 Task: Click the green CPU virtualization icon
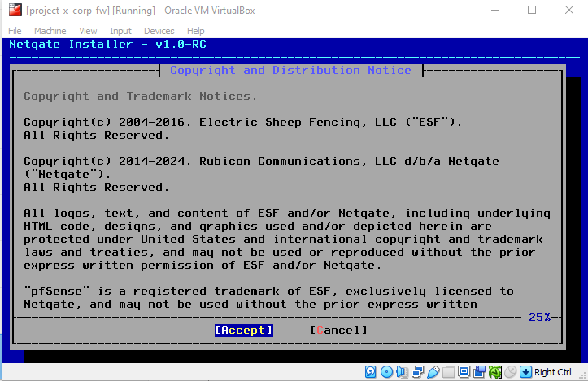494,372
